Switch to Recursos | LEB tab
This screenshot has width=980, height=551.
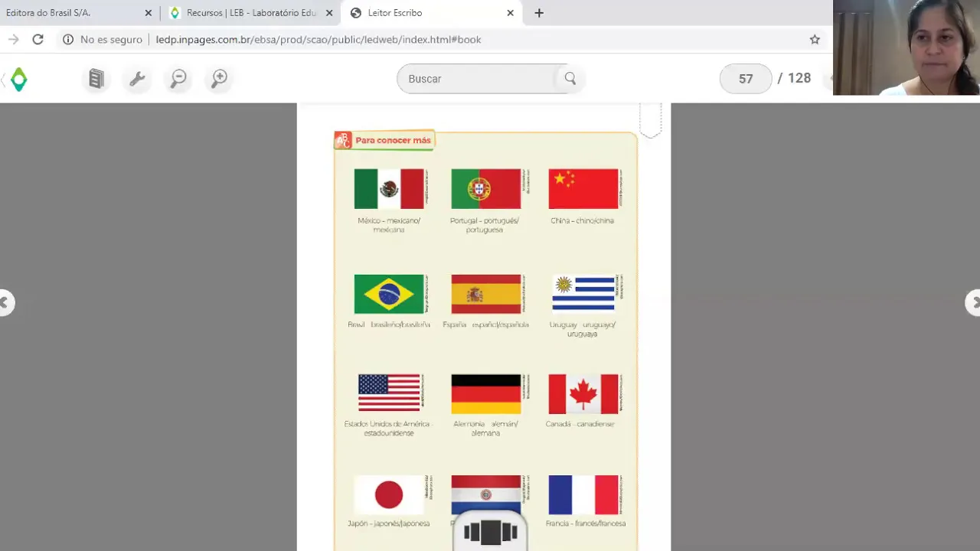(250, 13)
